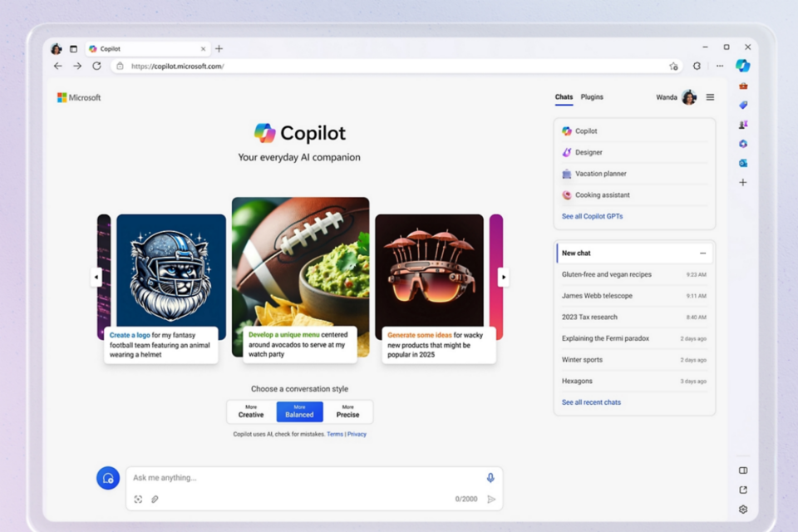The image size is (798, 532).
Task: Click the Ask me anything input field
Action: tap(299, 478)
